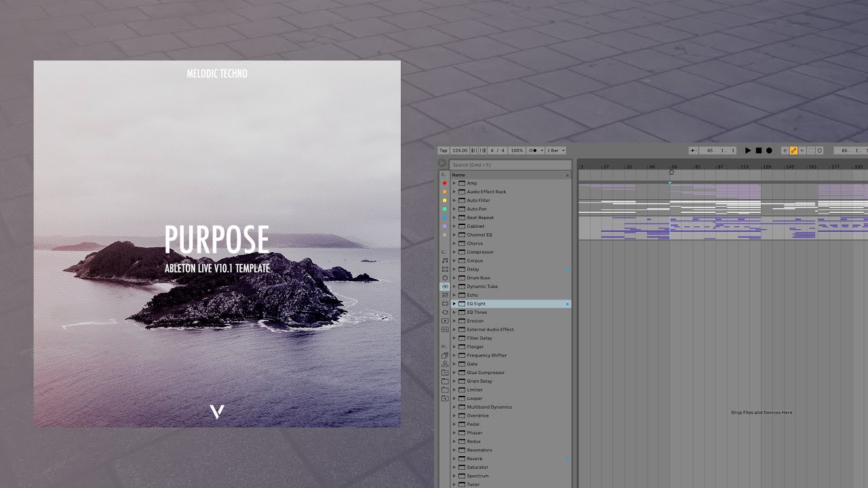The height and width of the screenshot is (488, 868).
Task: Select the yellow collection color swatch
Action: tap(445, 201)
